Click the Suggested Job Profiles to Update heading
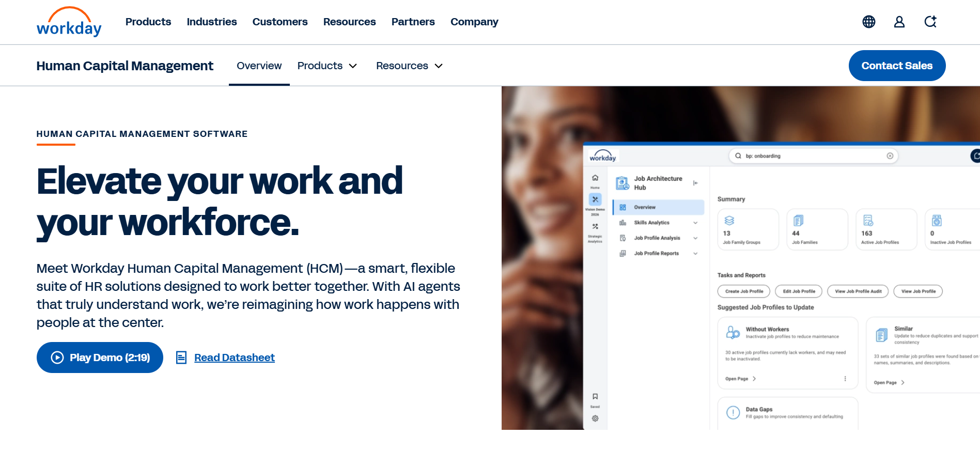Screen dimensions: 980x466 (x=766, y=307)
